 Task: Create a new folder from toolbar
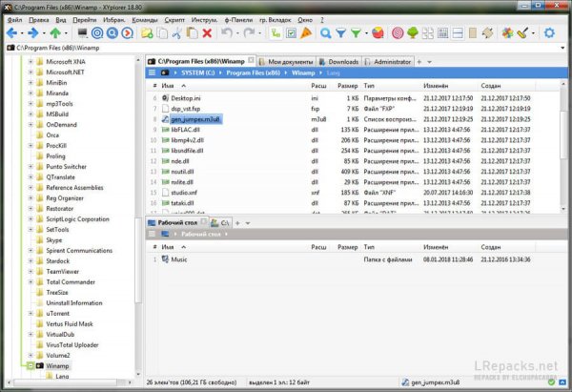pos(147,33)
